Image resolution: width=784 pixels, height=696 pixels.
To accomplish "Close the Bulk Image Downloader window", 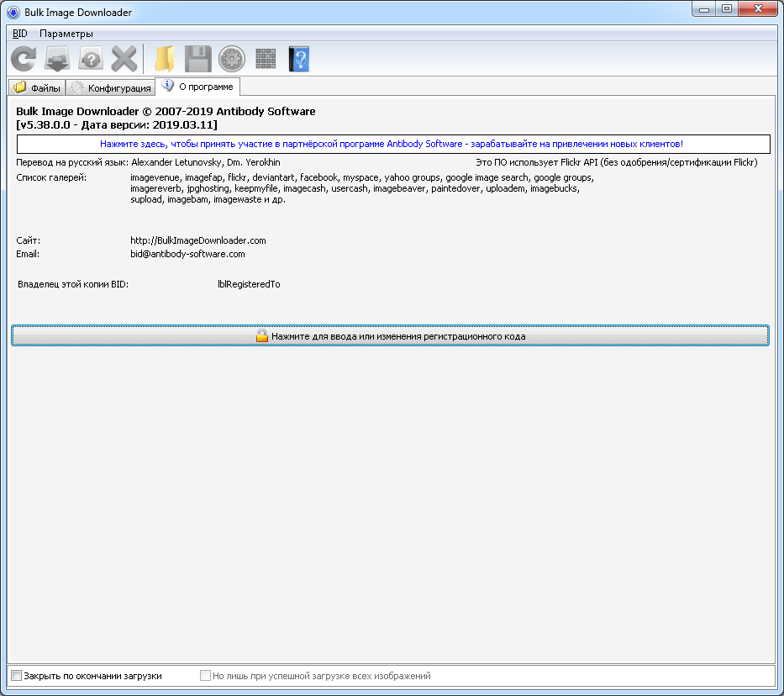I will [758, 9].
